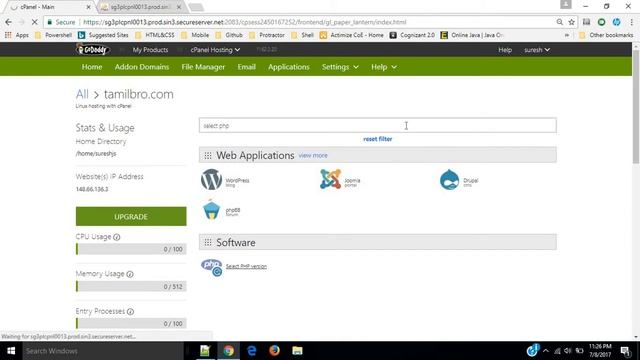The image size is (640, 360).
Task: Open Chrome from the taskbar
Action: tap(229, 351)
